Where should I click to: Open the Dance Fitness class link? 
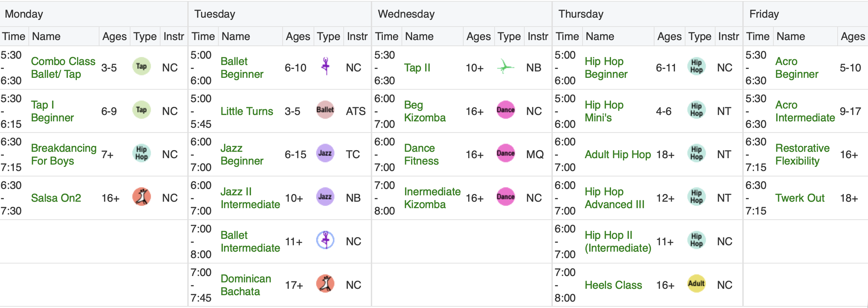[x=421, y=154]
